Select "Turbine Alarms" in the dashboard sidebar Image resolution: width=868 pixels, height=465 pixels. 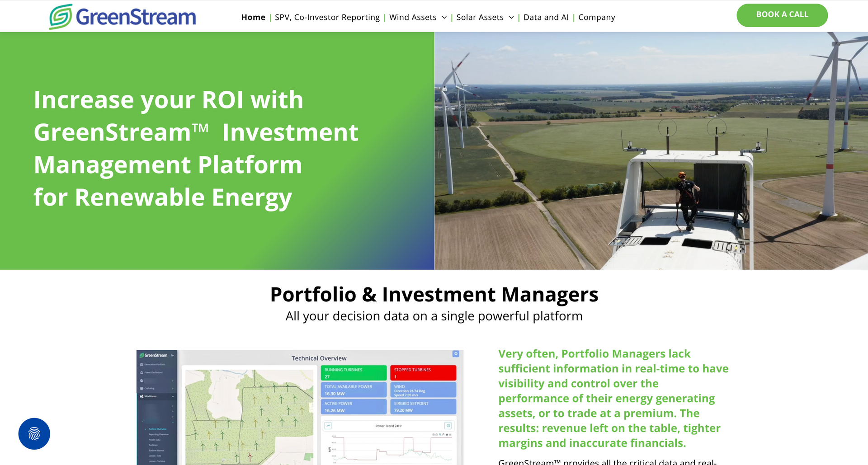[156, 451]
